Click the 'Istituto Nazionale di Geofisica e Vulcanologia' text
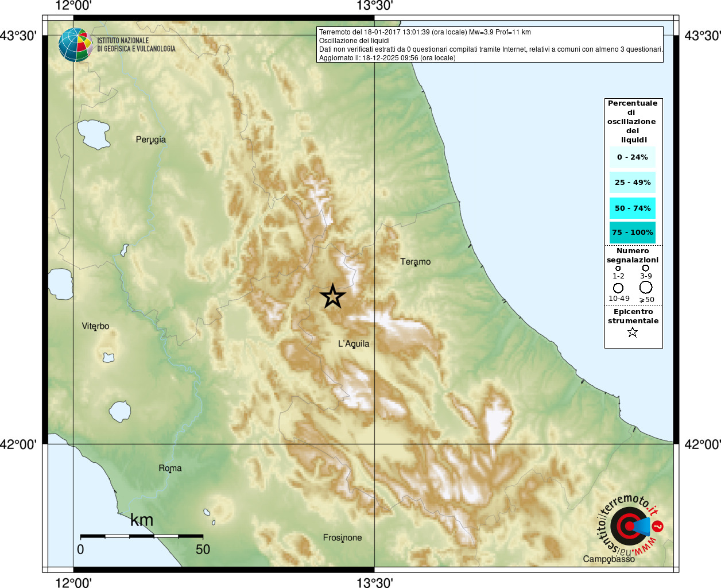This screenshot has height=588, width=721. tap(136, 45)
